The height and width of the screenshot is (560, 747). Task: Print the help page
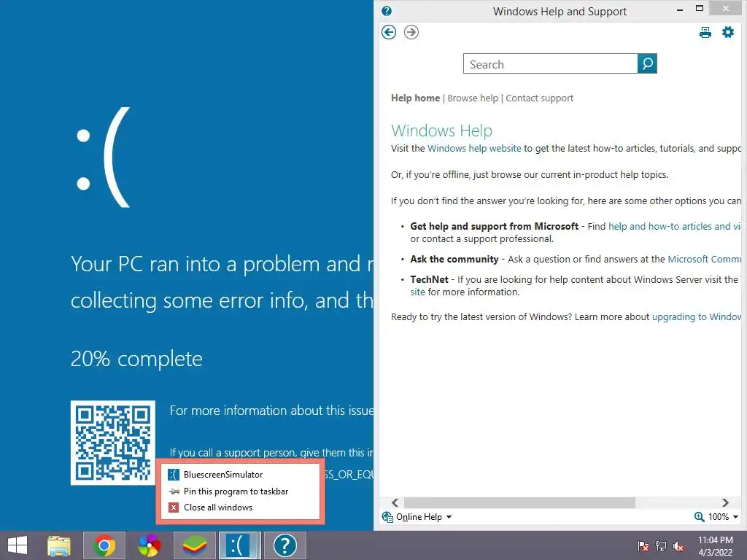(705, 32)
